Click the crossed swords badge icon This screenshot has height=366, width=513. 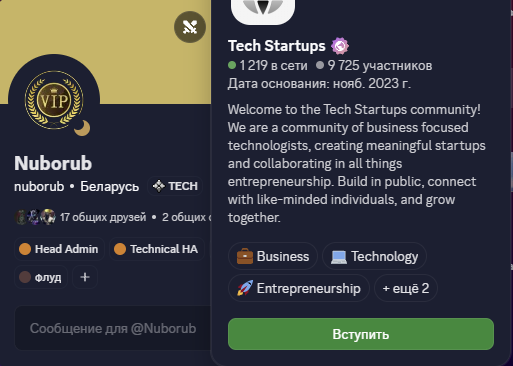point(190,27)
